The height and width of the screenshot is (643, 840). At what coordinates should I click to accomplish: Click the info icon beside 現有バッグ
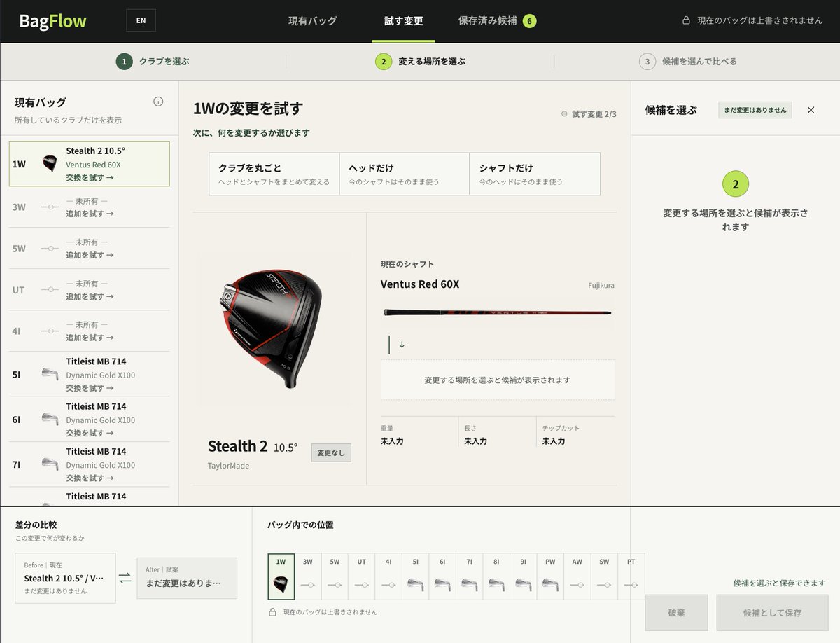tap(158, 102)
